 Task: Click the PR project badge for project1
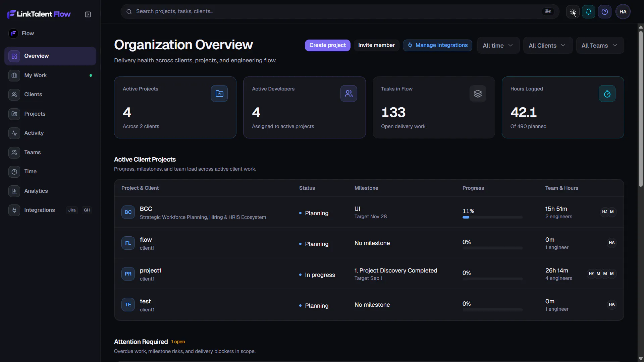point(128,274)
